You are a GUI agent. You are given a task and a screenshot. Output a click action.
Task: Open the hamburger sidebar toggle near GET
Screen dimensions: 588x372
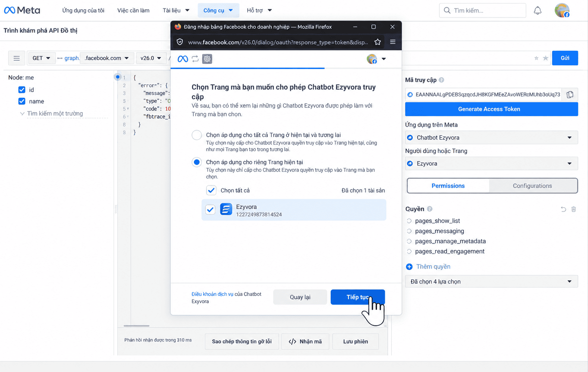click(17, 58)
